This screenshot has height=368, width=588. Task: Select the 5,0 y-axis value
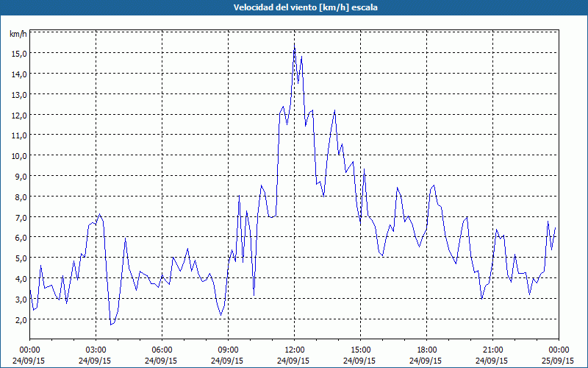[21, 258]
